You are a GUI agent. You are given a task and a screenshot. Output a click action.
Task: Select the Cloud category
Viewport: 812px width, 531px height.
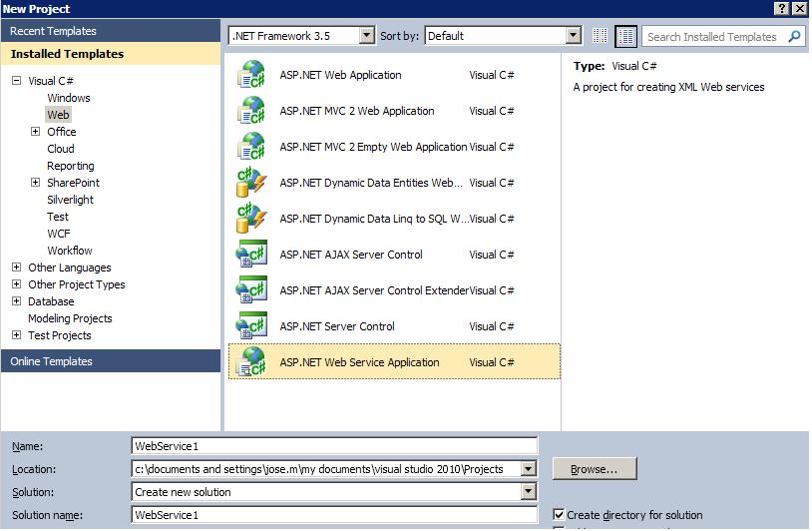(x=61, y=149)
